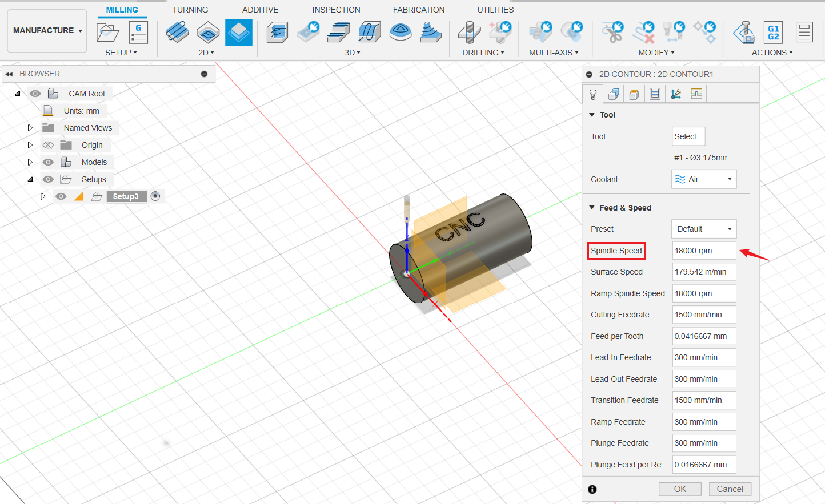Toggle visibility of Setup3
Image resolution: width=825 pixels, height=504 pixels.
(61, 196)
